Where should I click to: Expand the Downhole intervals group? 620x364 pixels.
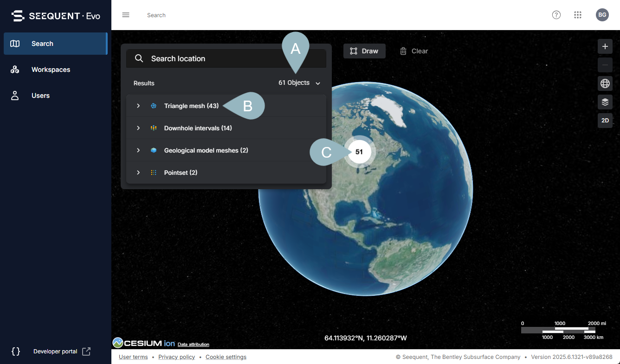[x=138, y=128]
